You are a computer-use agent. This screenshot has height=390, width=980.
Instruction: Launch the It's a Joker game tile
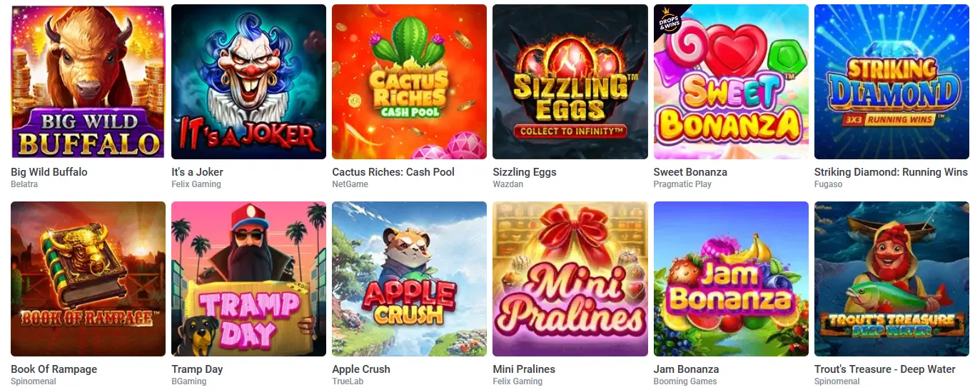coord(249,82)
